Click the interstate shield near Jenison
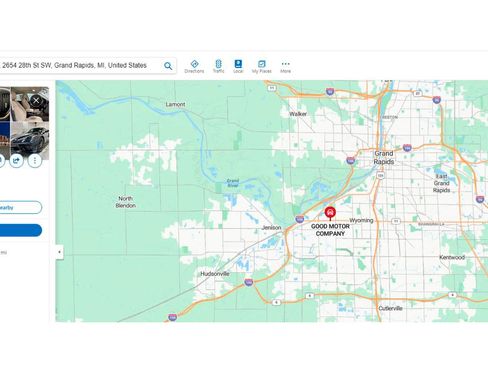Image resolution: width=488 pixels, height=366 pixels. (x=299, y=219)
